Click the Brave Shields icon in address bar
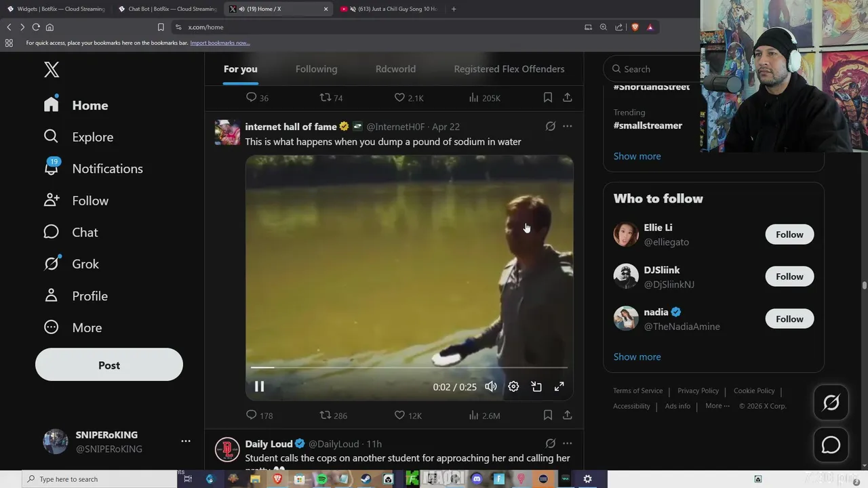The width and height of the screenshot is (868, 488). click(x=635, y=27)
